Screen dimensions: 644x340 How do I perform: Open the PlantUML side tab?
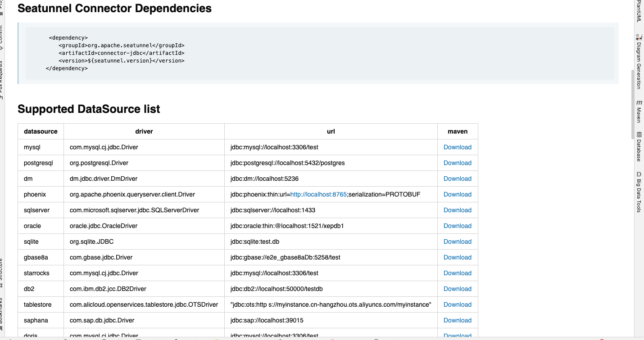point(639,11)
